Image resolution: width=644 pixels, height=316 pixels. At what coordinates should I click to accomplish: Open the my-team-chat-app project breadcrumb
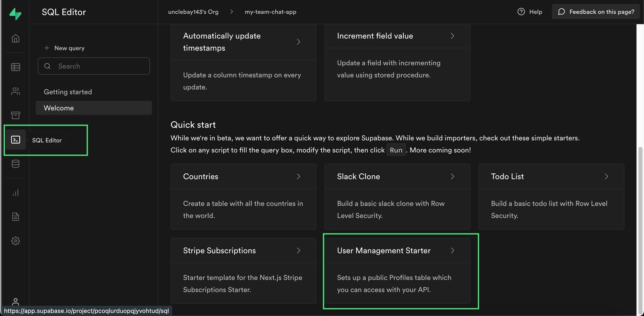click(270, 12)
